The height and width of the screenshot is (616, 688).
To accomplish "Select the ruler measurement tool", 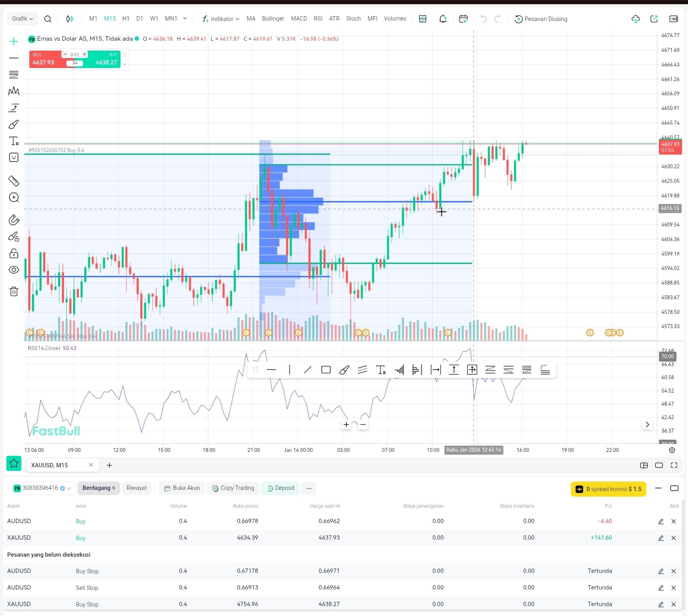I will click(x=14, y=181).
